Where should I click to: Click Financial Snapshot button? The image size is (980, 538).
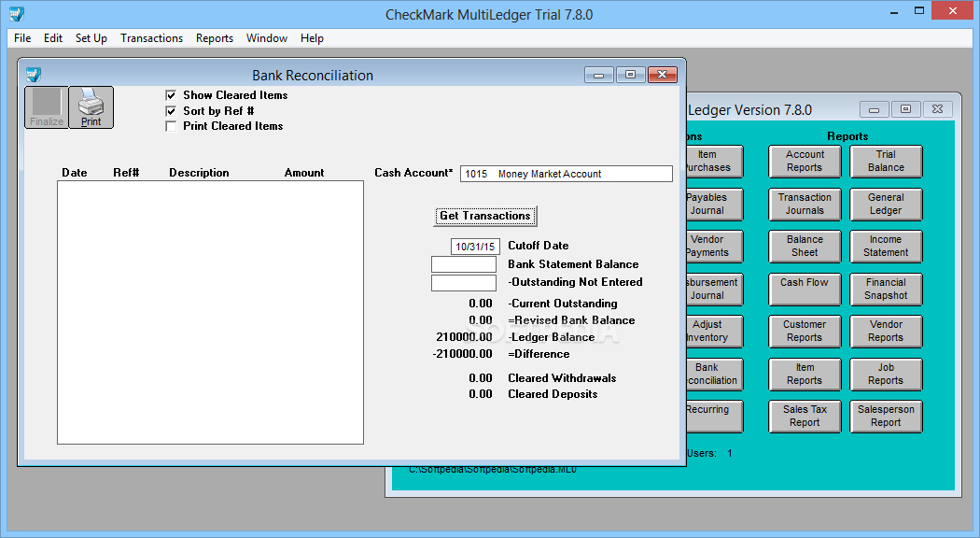886,289
